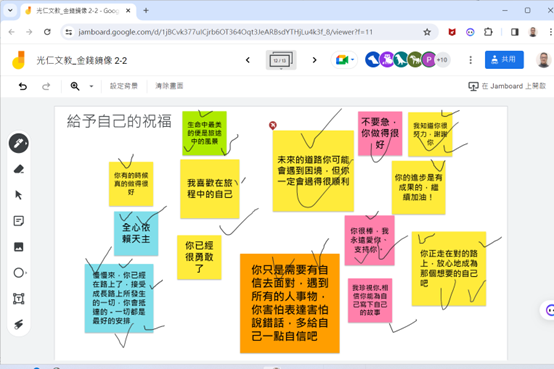The image size is (554, 369).
Task: Expand the frame bar thumbnail 12/13
Action: click(x=281, y=60)
